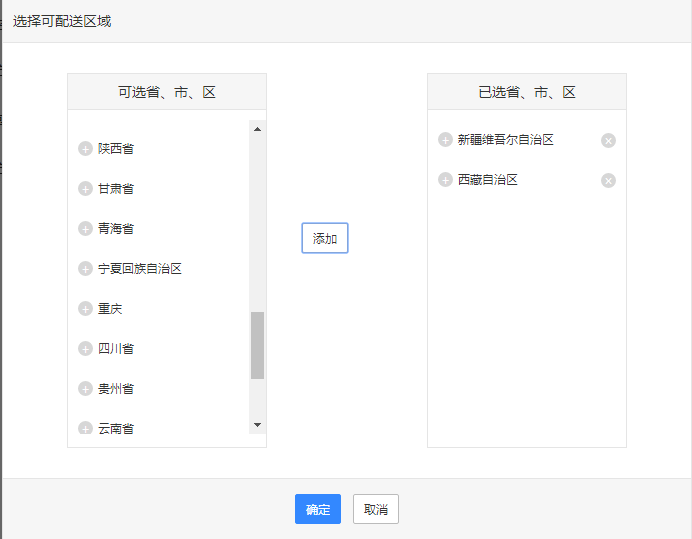This screenshot has width=692, height=539.
Task: Click plus icon next to 重庆
Action: point(85,309)
